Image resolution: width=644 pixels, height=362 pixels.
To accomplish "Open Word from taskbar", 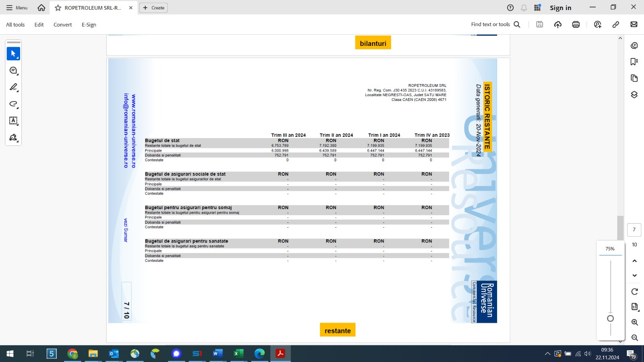I will pyautogui.click(x=218, y=354).
